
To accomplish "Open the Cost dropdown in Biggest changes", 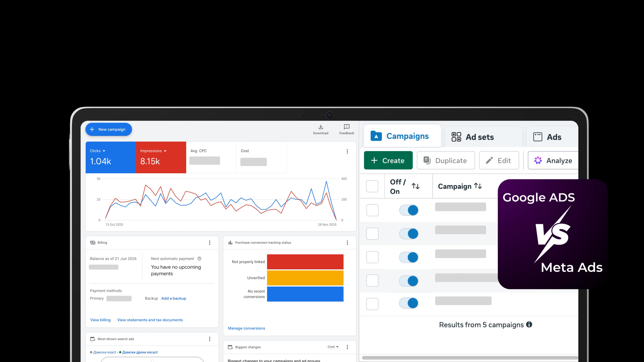I will point(333,347).
